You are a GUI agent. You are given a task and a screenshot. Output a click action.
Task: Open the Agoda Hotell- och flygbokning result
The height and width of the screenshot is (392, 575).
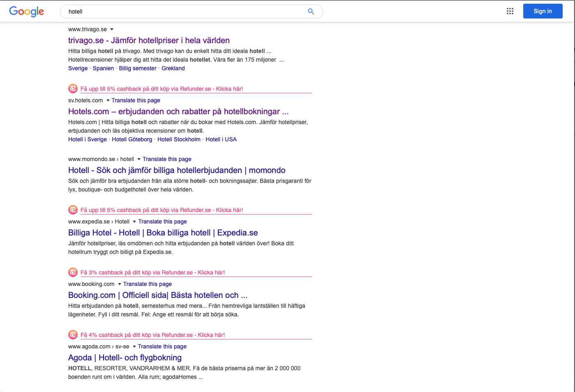coord(125,357)
